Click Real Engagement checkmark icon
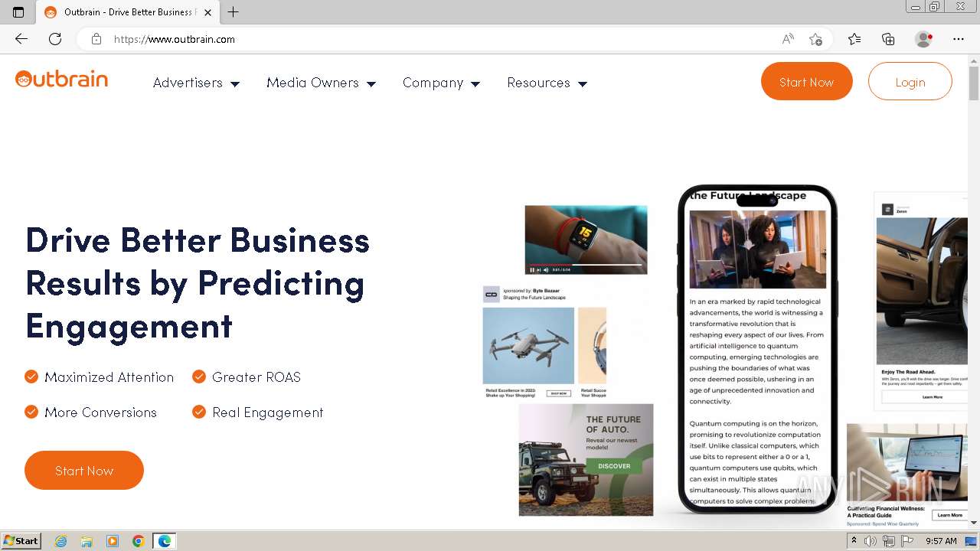The image size is (980, 551). [x=199, y=412]
